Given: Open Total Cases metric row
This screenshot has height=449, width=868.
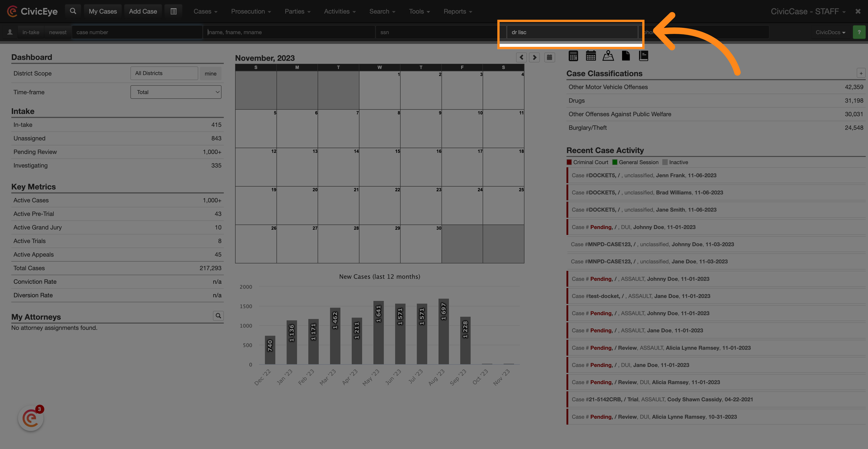Looking at the screenshot, I should tap(117, 268).
